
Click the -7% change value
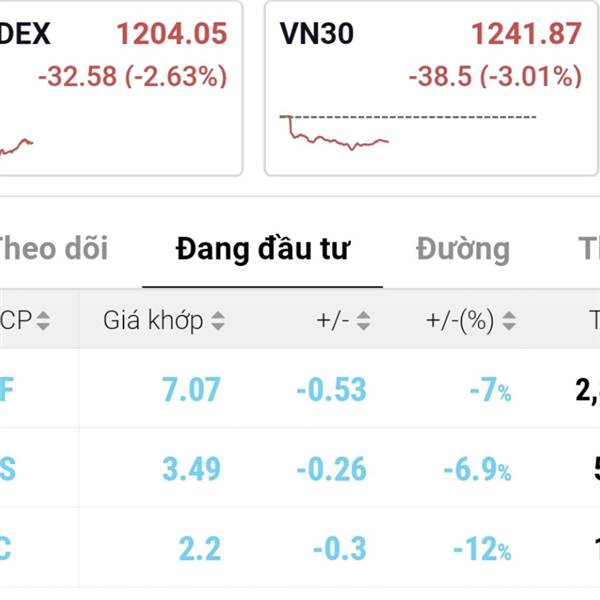491,390
